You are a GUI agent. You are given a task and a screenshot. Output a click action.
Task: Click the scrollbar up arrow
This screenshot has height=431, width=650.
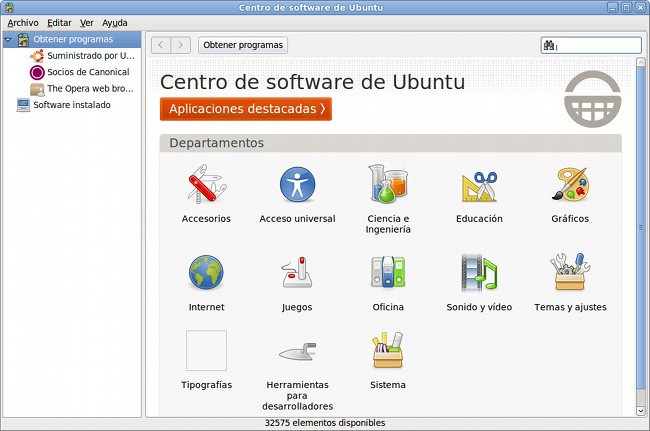point(640,62)
